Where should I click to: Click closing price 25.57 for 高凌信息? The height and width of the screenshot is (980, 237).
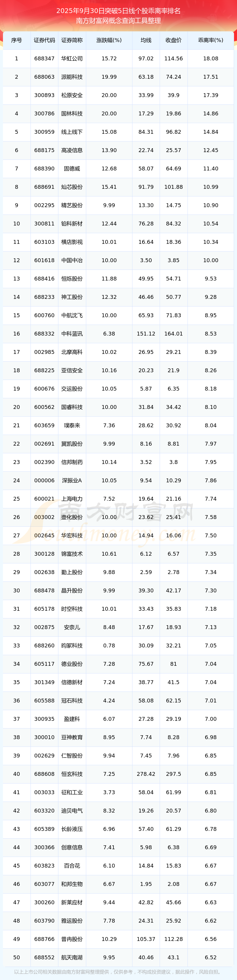(173, 150)
